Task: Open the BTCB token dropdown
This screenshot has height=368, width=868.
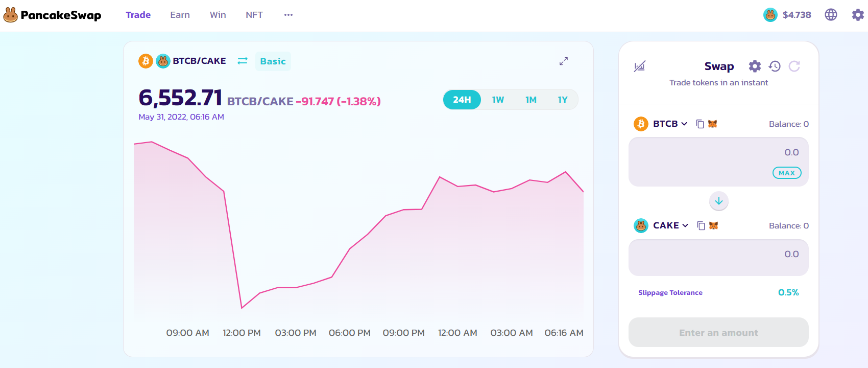Action: point(661,124)
